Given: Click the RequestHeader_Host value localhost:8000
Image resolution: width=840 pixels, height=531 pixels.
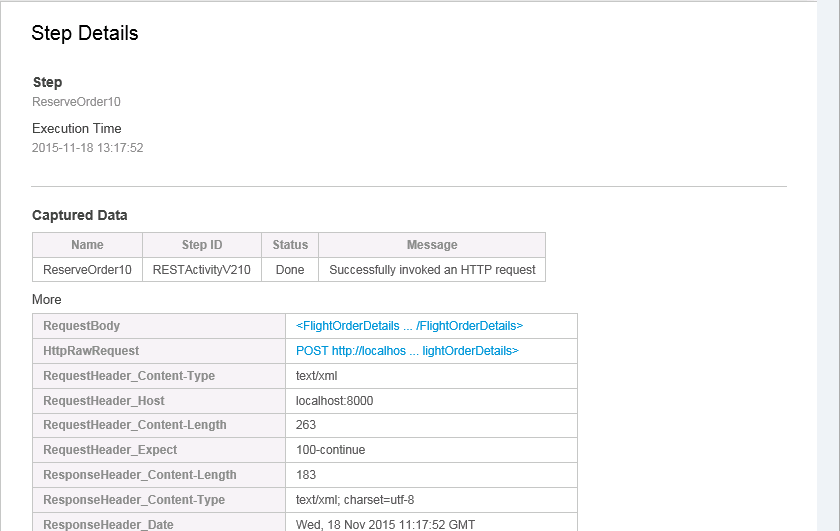Looking at the screenshot, I should click(x=335, y=401).
